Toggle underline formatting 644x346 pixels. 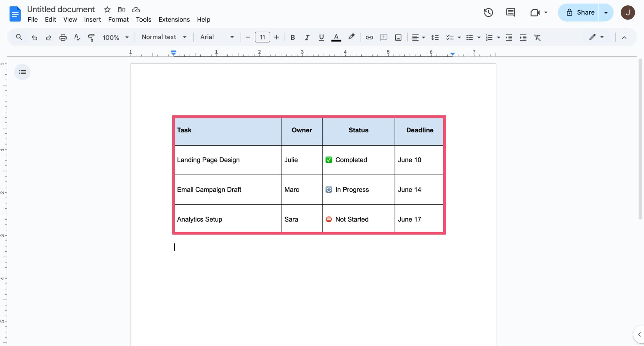tap(321, 37)
